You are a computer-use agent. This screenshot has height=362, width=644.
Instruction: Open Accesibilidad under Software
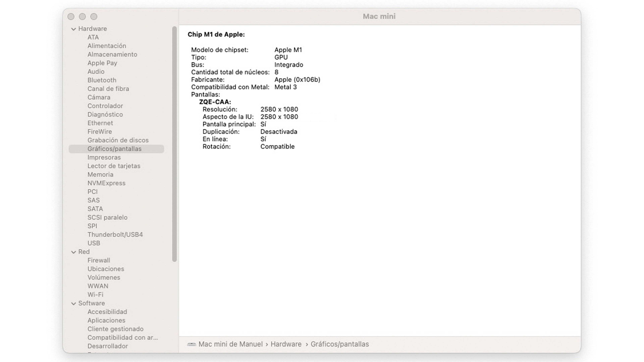107,312
